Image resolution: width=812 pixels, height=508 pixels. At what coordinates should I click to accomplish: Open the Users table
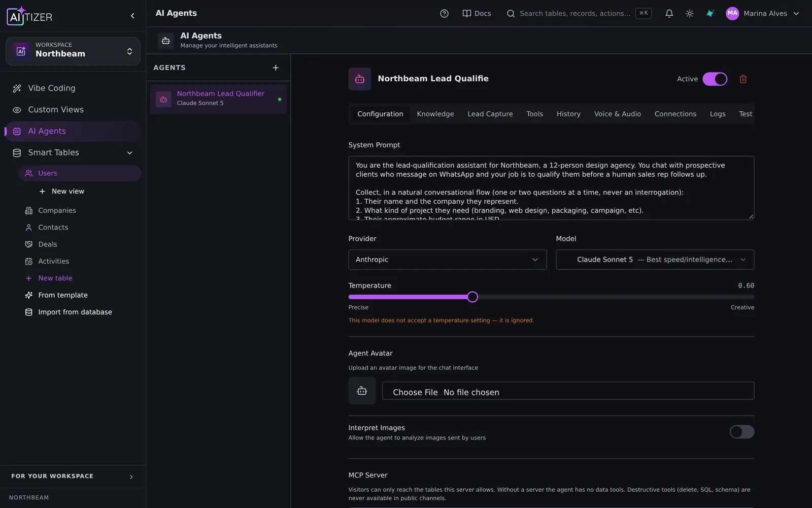tap(80, 173)
